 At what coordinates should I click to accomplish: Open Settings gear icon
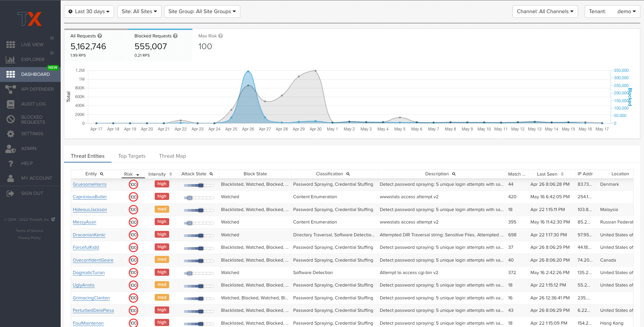point(10,134)
